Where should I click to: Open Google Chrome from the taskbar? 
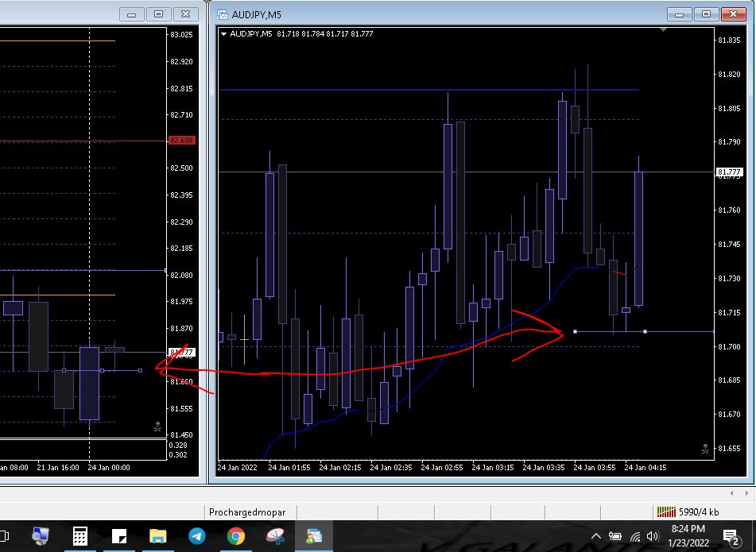[x=235, y=536]
